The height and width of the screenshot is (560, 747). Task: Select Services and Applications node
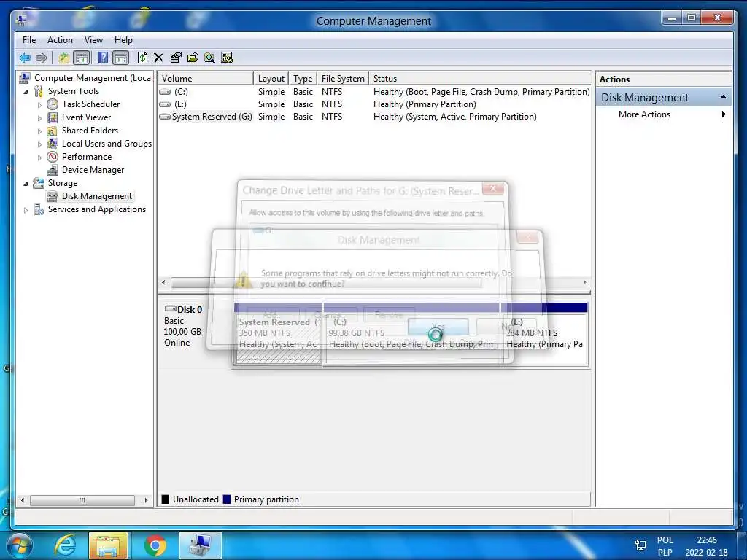click(x=97, y=209)
